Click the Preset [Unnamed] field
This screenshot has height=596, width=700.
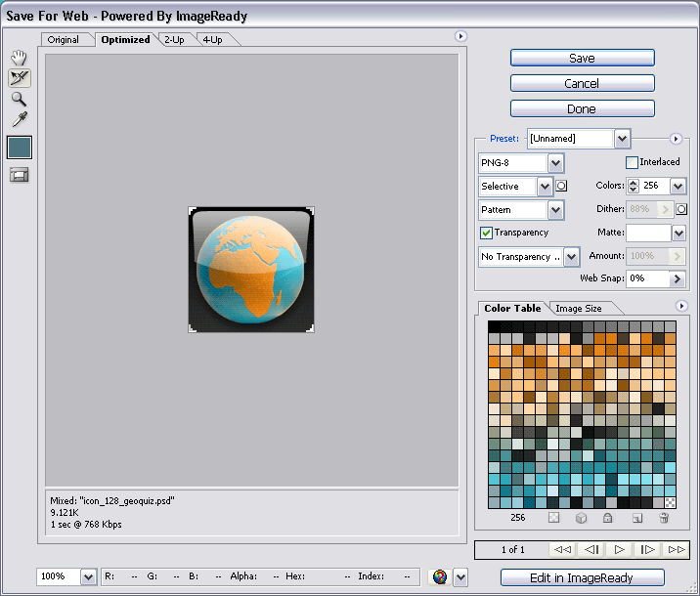571,139
